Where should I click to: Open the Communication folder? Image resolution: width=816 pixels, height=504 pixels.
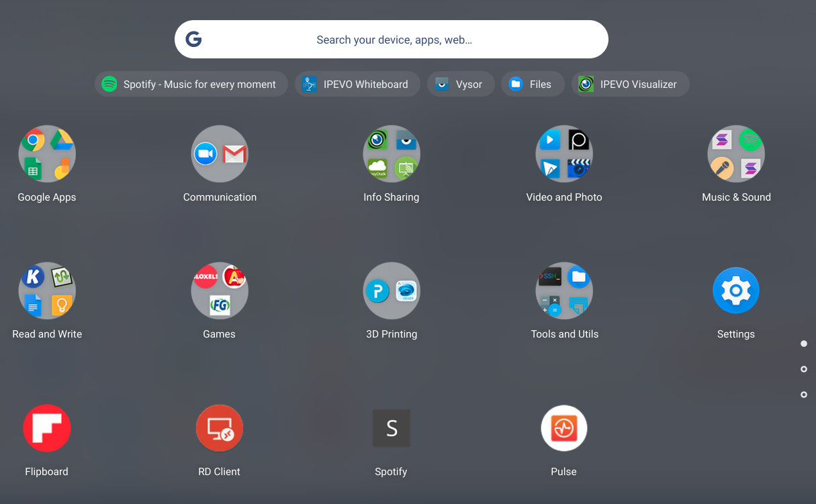coord(220,154)
